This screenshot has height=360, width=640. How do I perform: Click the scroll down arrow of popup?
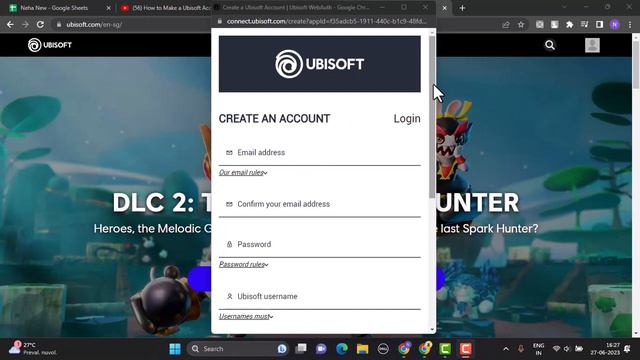click(432, 329)
